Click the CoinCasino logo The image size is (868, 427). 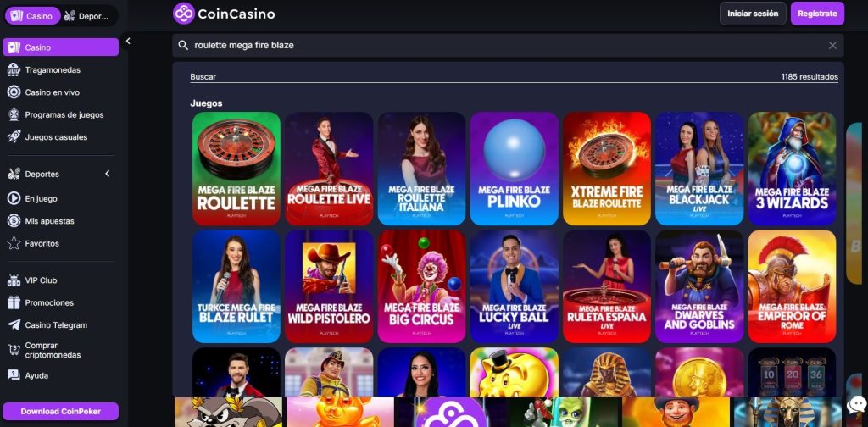(x=224, y=14)
